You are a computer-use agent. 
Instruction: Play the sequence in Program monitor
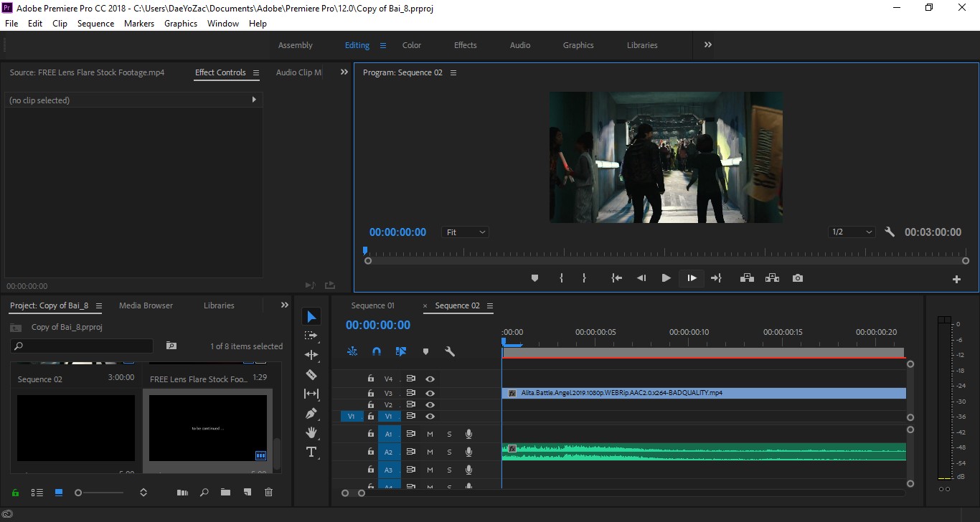pyautogui.click(x=666, y=278)
